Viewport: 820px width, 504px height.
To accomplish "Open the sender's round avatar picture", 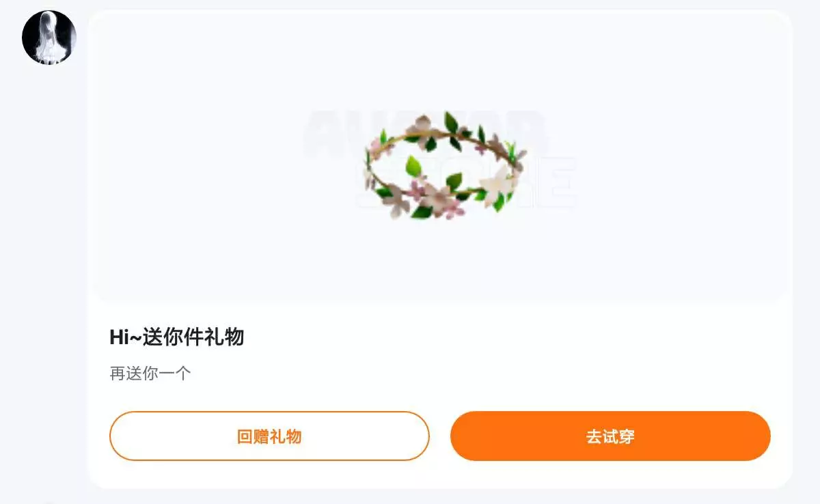I will coord(49,38).
